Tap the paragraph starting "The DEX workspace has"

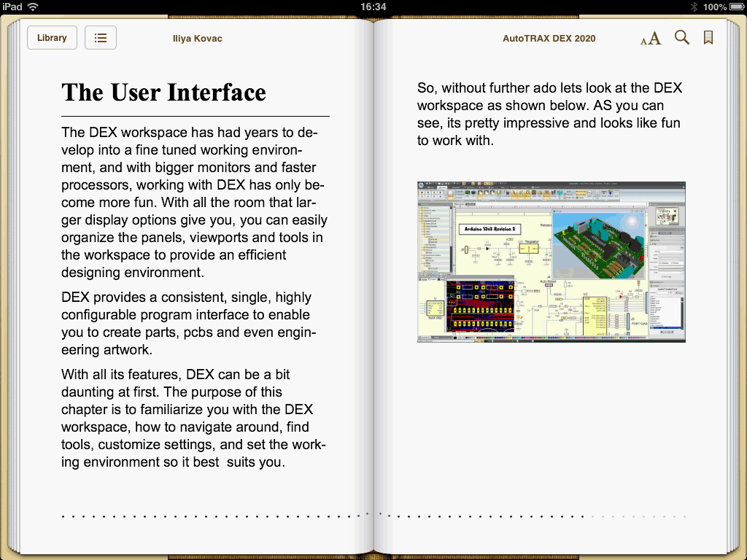coord(194,203)
